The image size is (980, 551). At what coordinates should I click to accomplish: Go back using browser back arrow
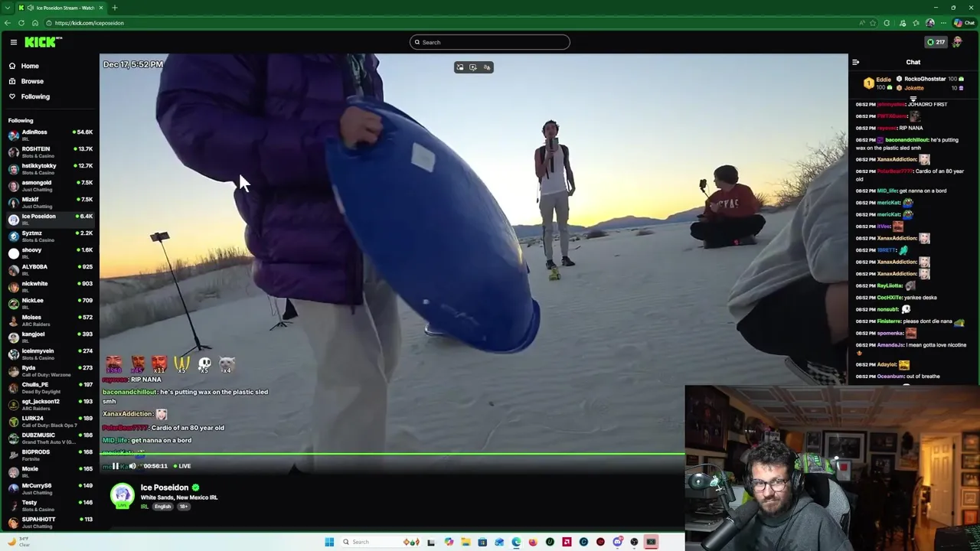(x=8, y=23)
